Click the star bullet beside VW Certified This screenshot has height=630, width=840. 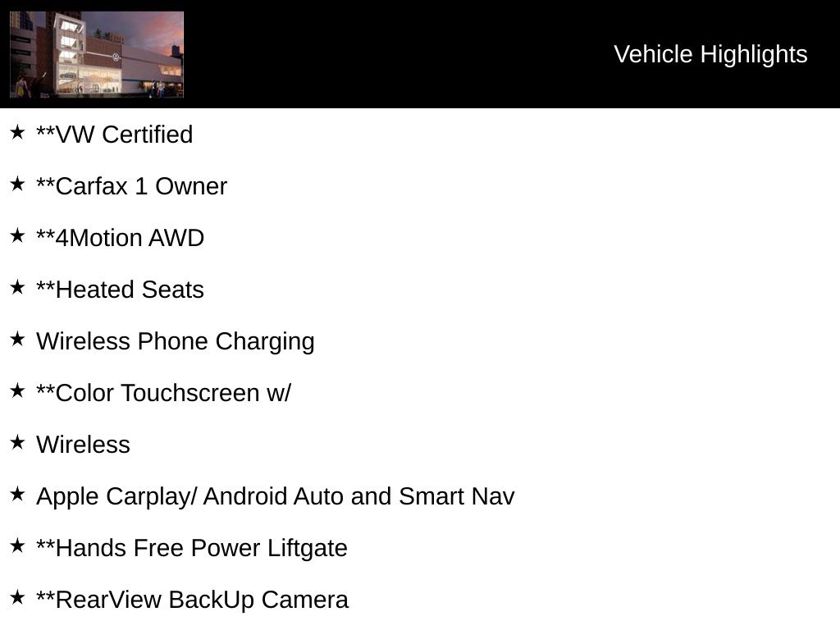coord(17,132)
